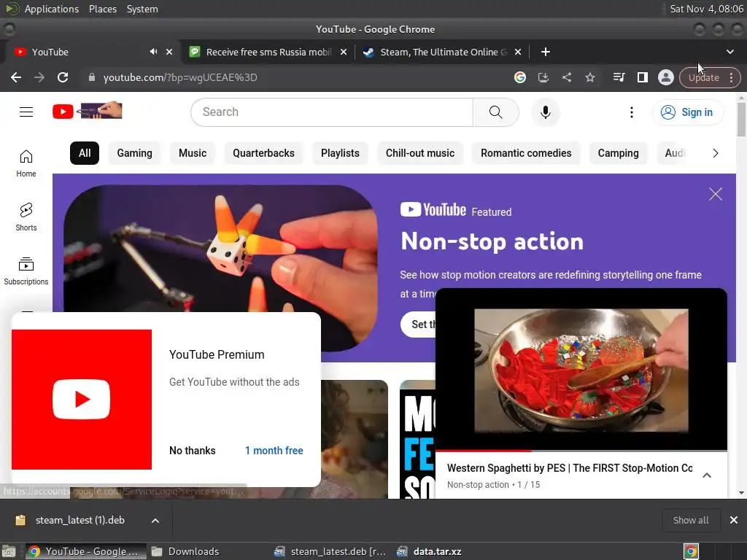This screenshot has height=560, width=747.
Task: Open the System menu
Action: 142,9
